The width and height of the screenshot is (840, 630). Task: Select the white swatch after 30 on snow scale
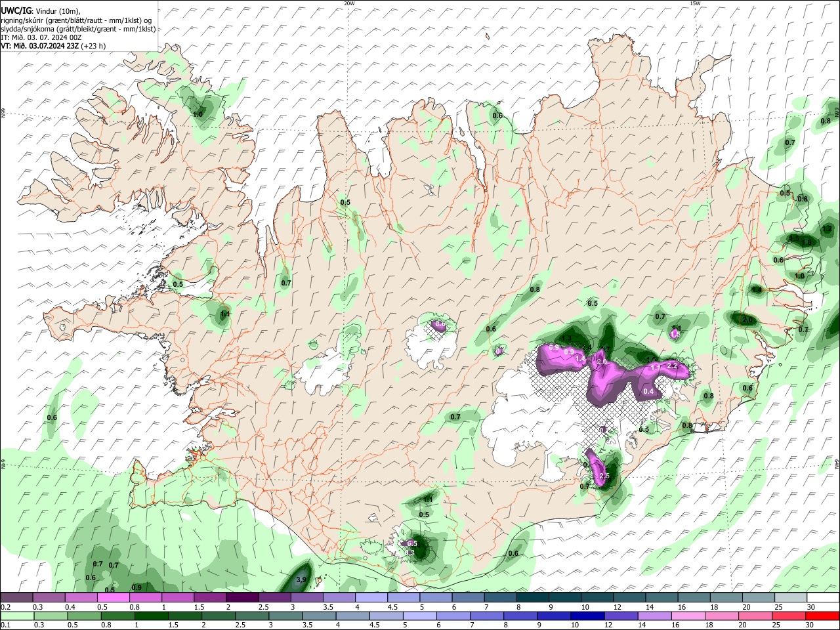click(823, 597)
